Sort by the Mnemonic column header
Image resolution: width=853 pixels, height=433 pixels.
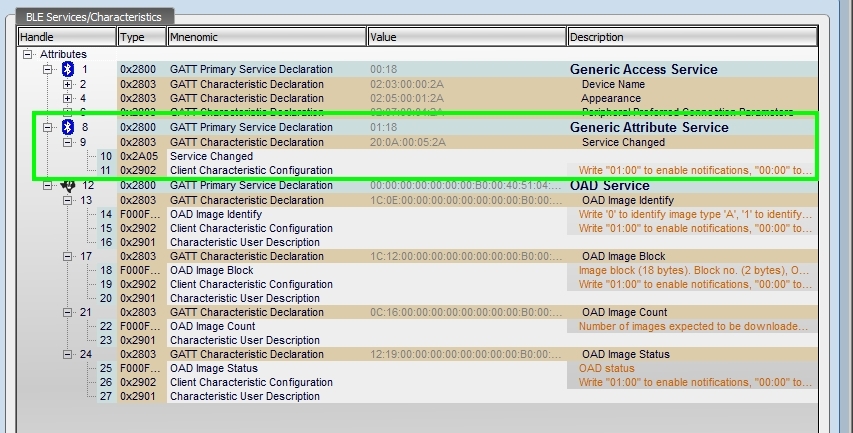pyautogui.click(x=267, y=37)
